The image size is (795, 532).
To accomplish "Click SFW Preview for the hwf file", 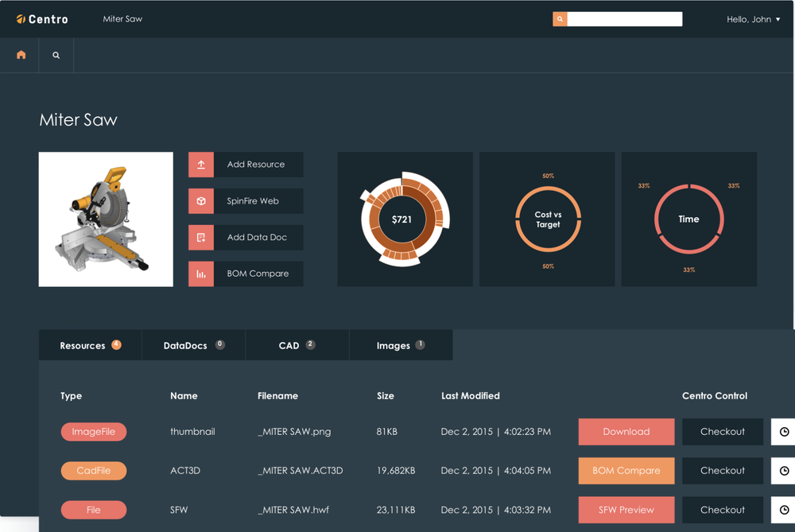I will pos(626,509).
